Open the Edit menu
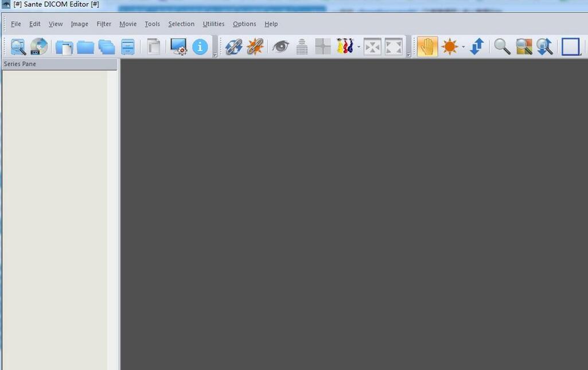 pos(35,24)
